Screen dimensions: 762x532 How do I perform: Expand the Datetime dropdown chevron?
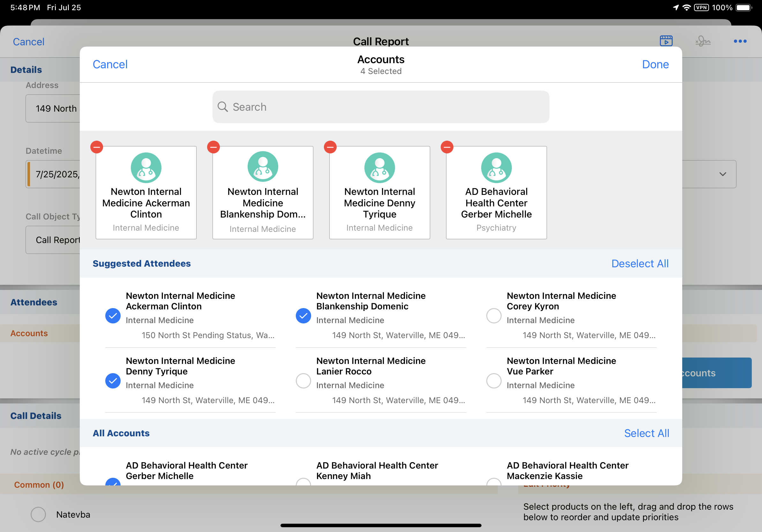click(x=722, y=174)
